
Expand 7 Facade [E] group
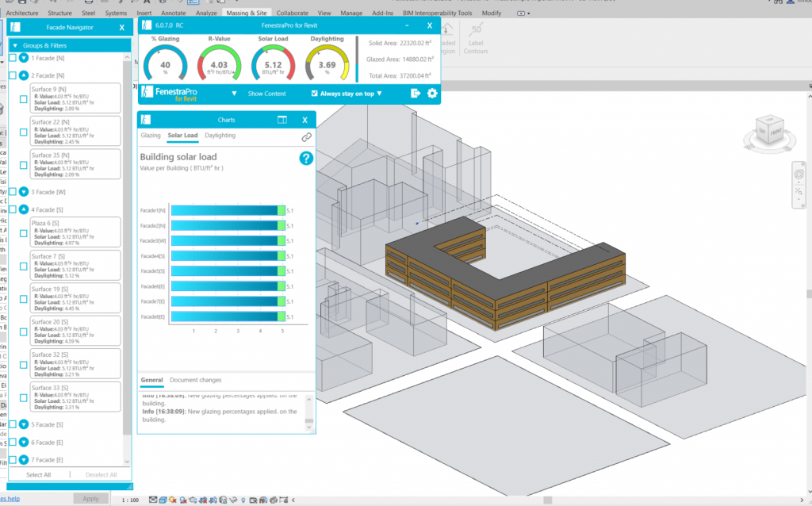[24, 460]
